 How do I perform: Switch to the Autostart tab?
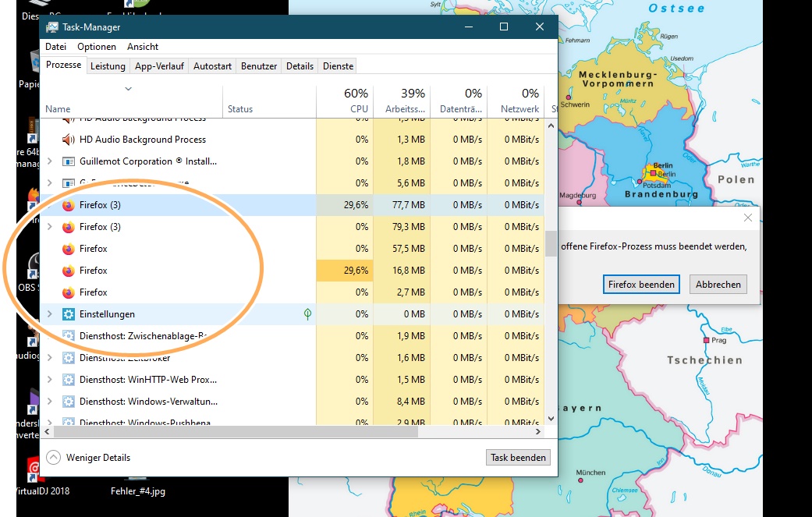[x=212, y=66]
